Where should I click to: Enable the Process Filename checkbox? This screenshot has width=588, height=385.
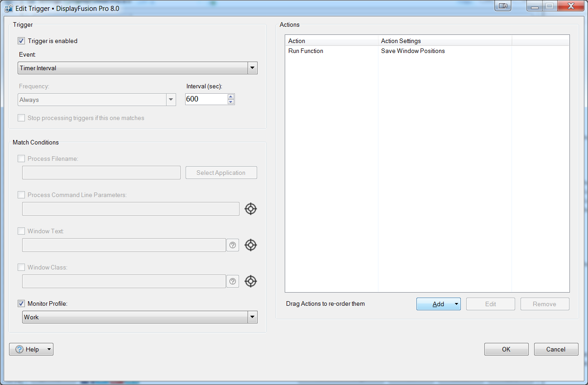(x=21, y=159)
